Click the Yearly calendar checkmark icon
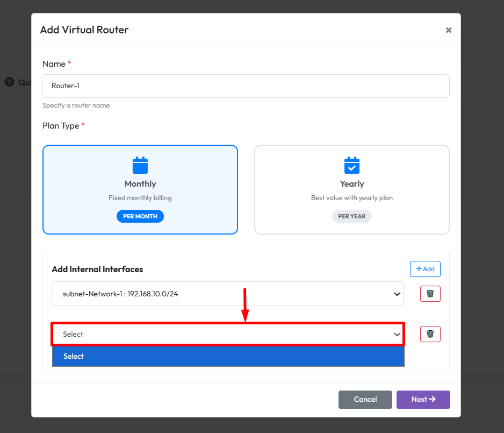Viewport: 504px width, 433px height. (x=351, y=165)
